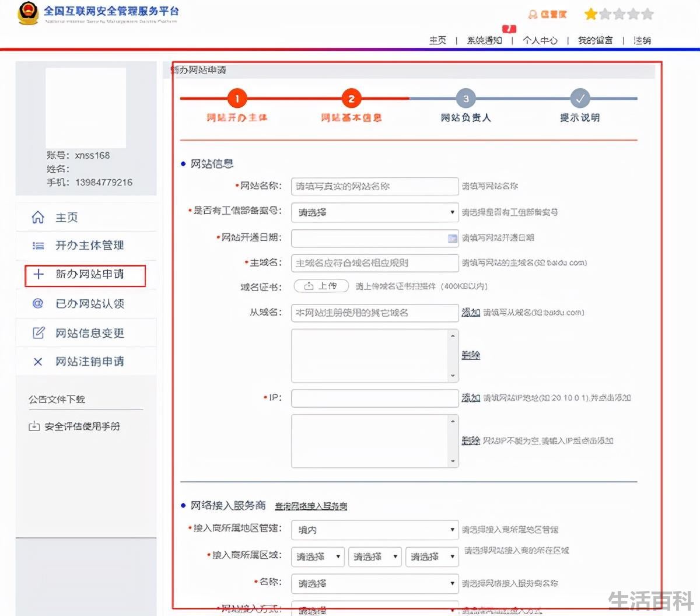Select 网站信息变更 in the sidebar

(x=86, y=332)
